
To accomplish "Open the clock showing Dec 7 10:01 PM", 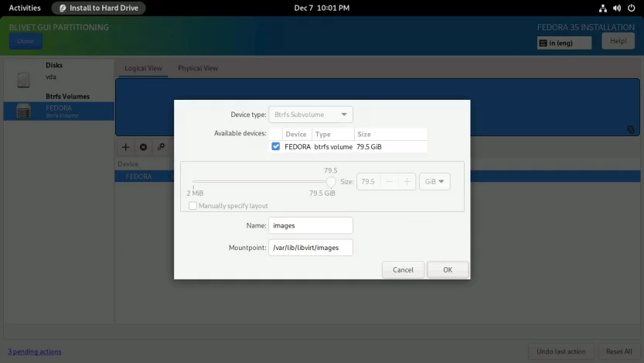I will click(322, 9).
